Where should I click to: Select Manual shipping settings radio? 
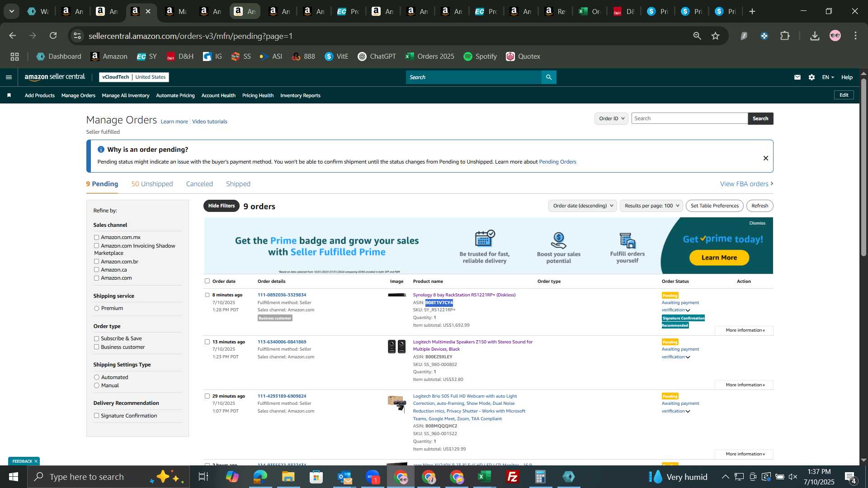point(96,385)
